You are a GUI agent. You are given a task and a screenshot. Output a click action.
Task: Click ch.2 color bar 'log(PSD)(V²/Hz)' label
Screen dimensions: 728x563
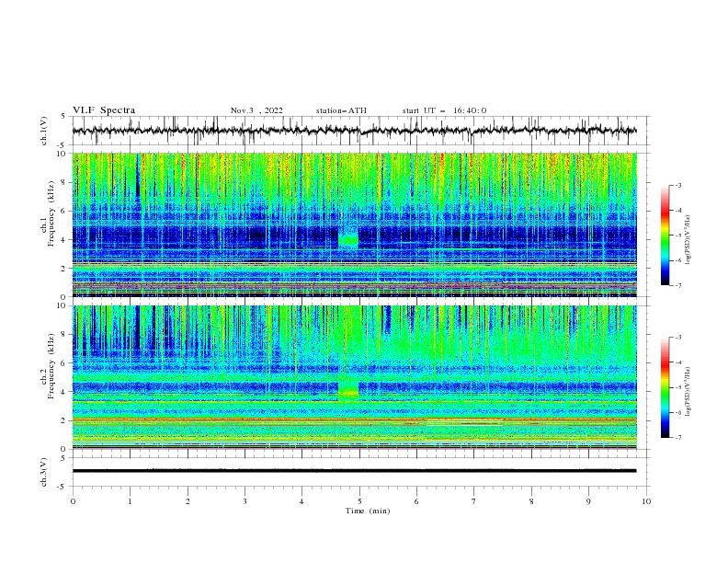pos(688,392)
